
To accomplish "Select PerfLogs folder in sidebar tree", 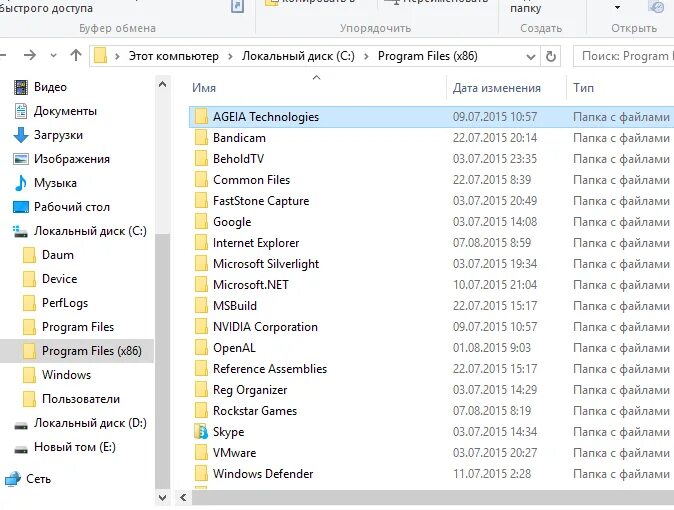I will (x=55, y=303).
